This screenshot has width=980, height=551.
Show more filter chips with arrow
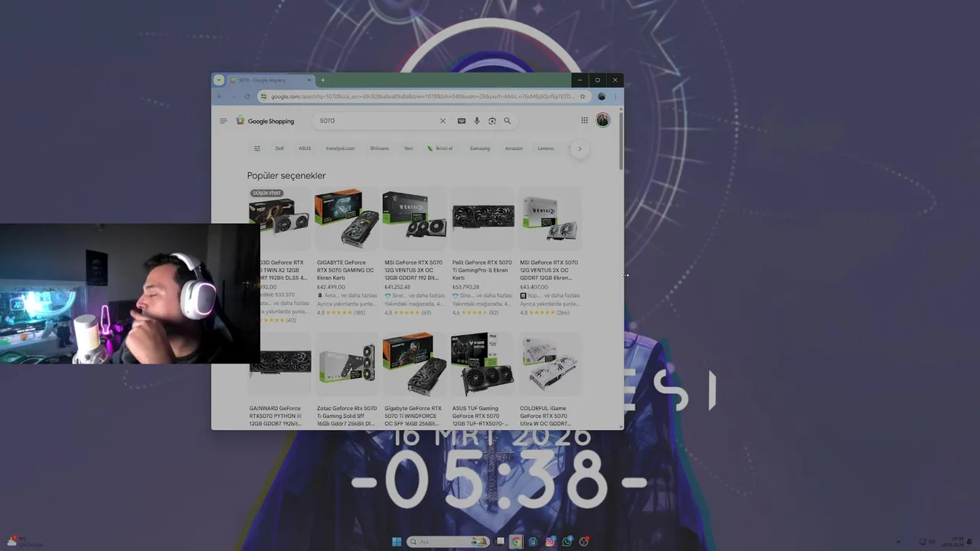click(x=580, y=148)
